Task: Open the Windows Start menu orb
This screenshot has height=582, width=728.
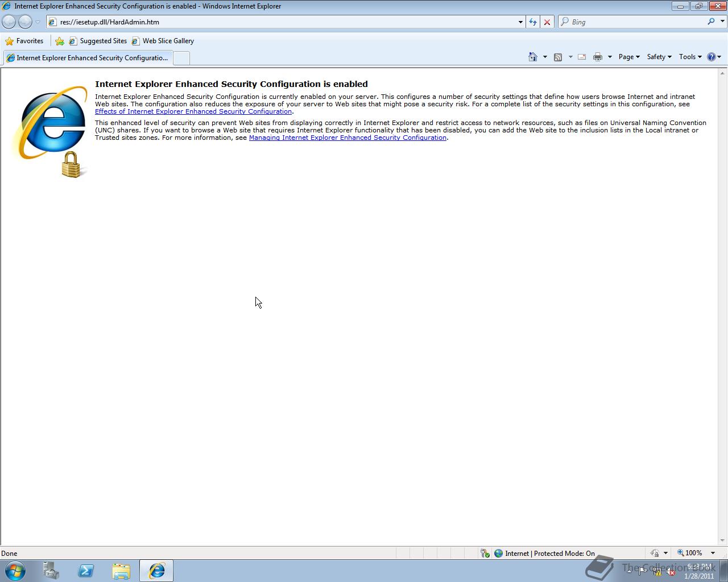Action: (15, 571)
